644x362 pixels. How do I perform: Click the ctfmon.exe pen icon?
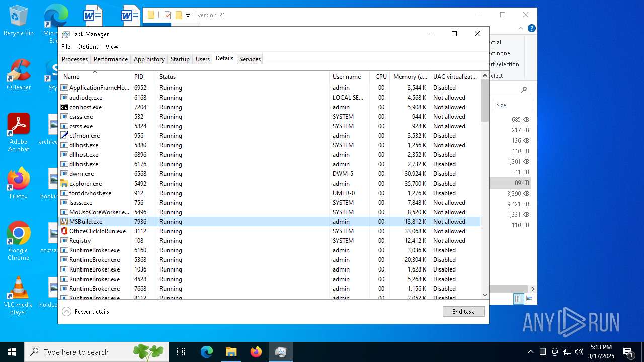64,136
